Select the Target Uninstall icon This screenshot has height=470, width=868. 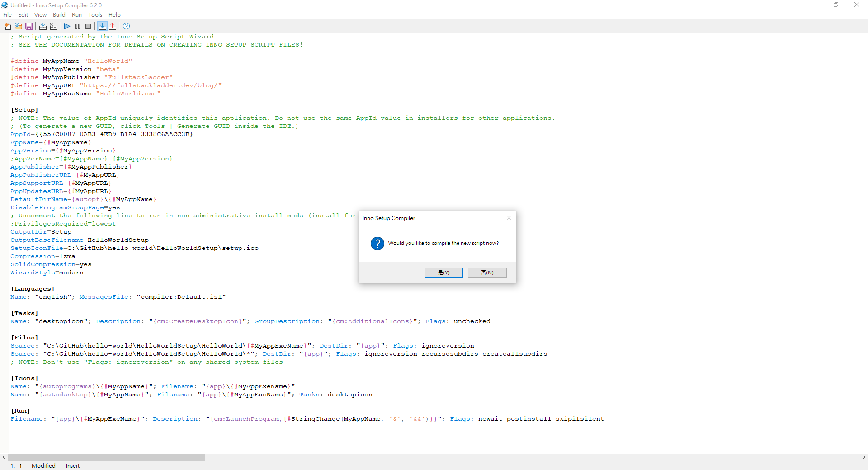click(113, 26)
